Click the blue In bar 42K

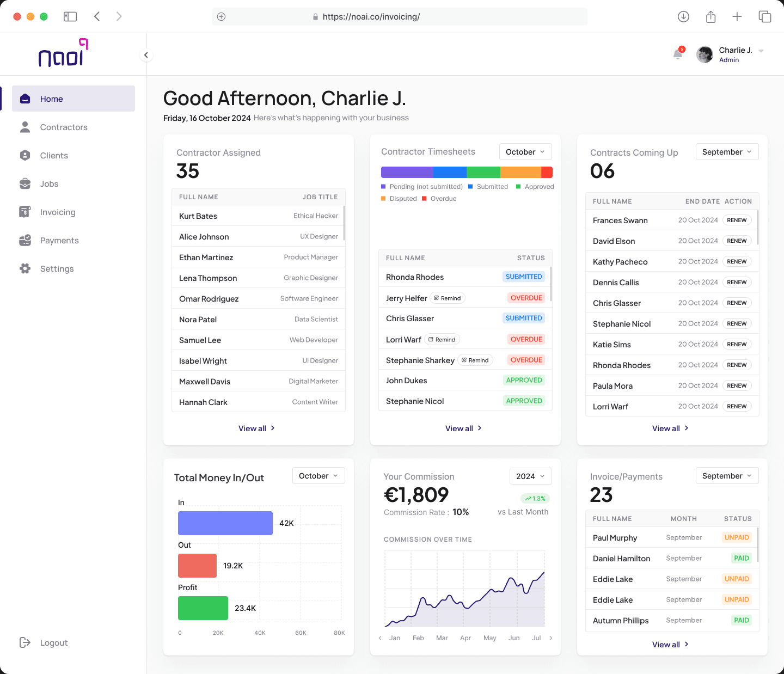(225, 523)
